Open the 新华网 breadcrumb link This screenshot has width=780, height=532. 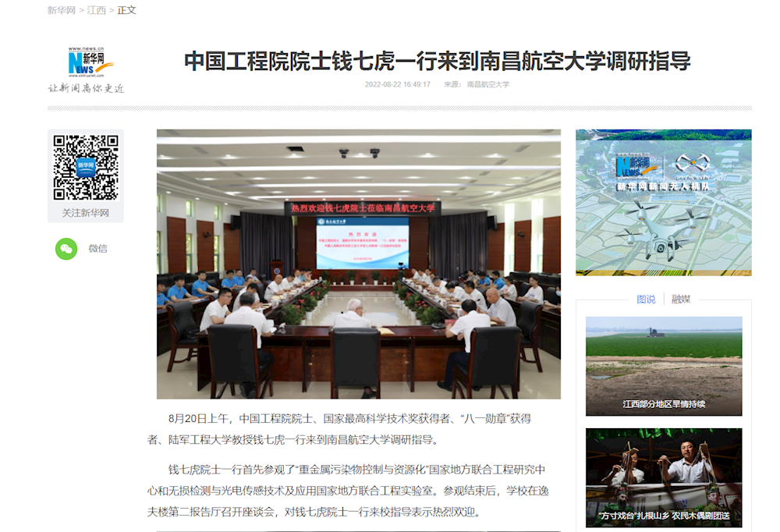click(61, 10)
